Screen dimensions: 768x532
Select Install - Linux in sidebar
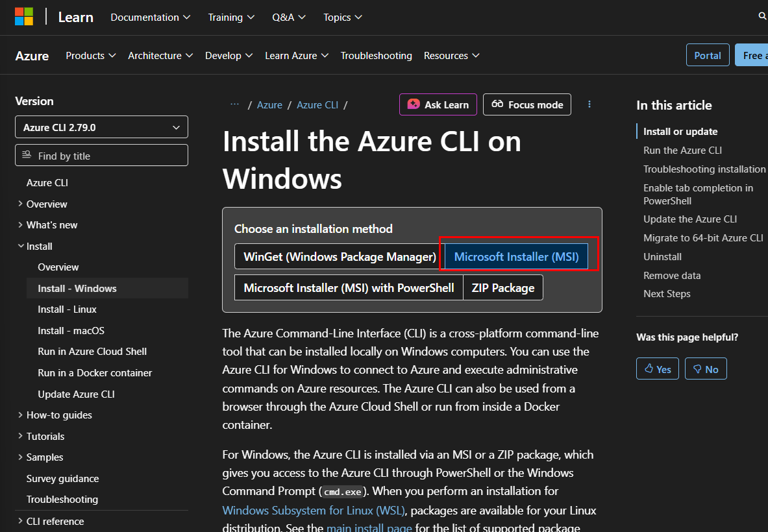67,309
